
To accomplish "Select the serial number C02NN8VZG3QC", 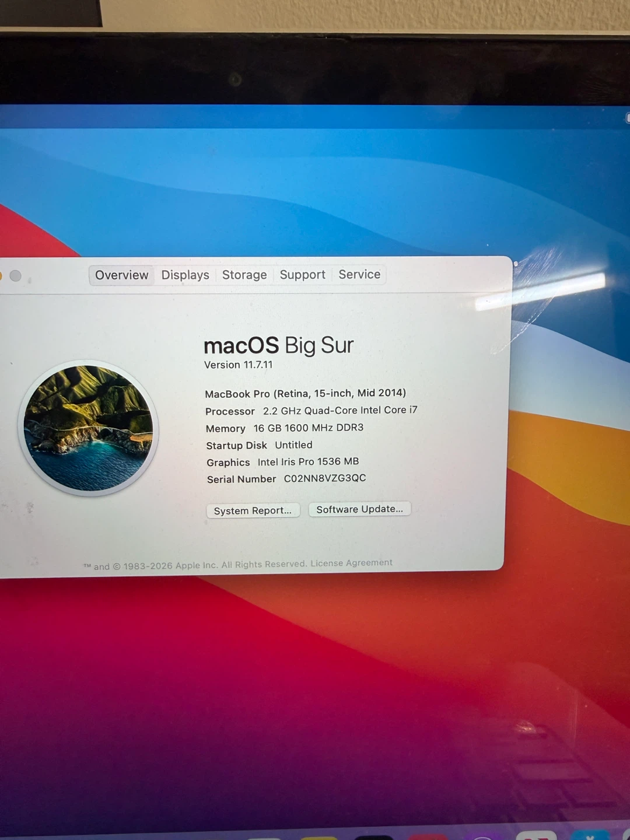I will (325, 478).
